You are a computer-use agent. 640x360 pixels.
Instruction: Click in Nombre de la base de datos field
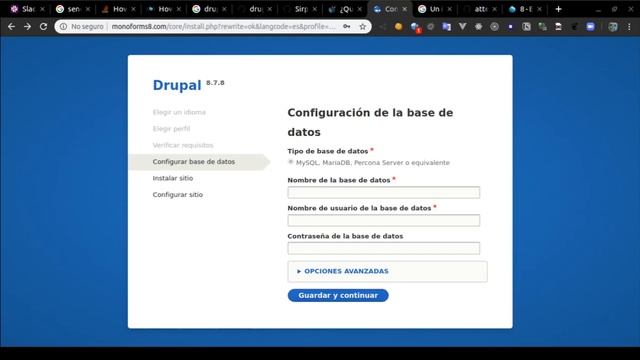tap(384, 192)
